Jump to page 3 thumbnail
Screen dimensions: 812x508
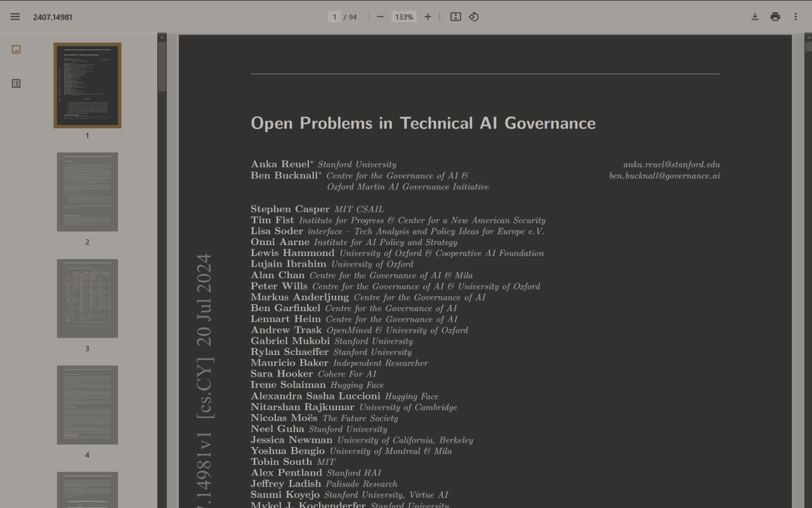click(x=88, y=298)
